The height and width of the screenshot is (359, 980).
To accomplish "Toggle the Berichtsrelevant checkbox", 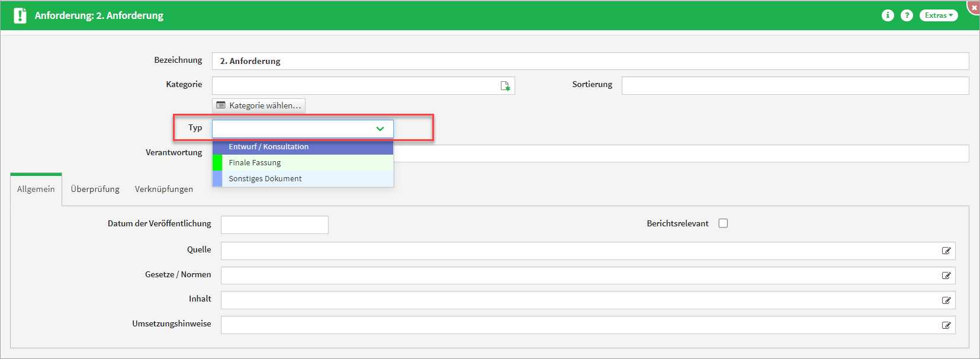I will 723,223.
